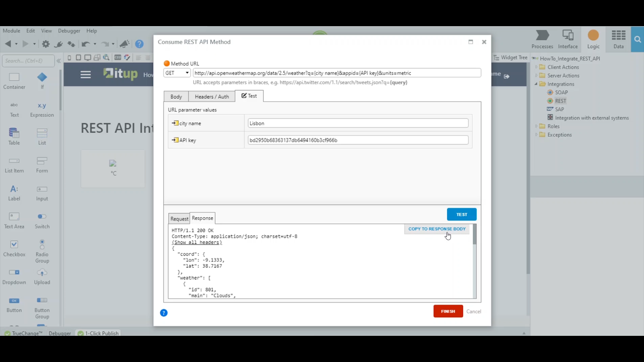
Task: Open the GET HTTP method dropdown
Action: (177, 73)
